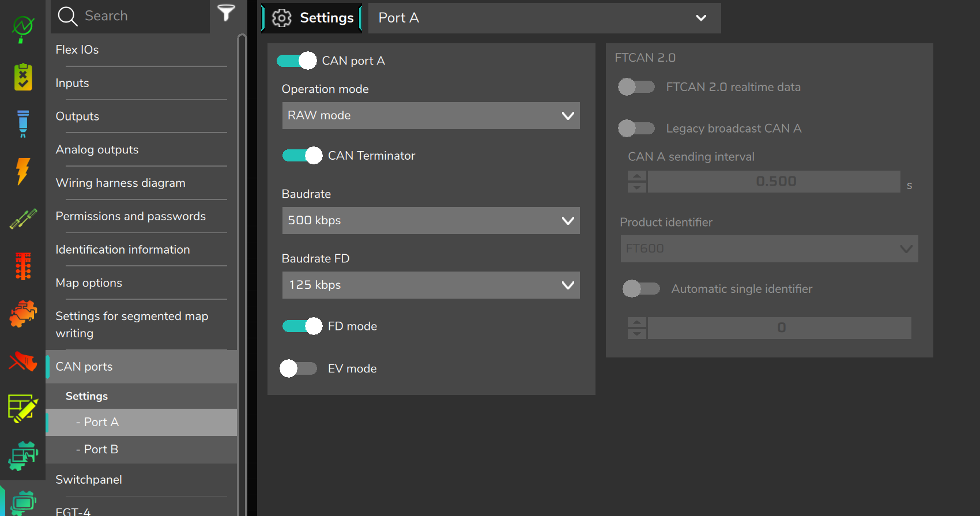Toggle the CAN port A switch
This screenshot has height=516, width=980.
[297, 61]
